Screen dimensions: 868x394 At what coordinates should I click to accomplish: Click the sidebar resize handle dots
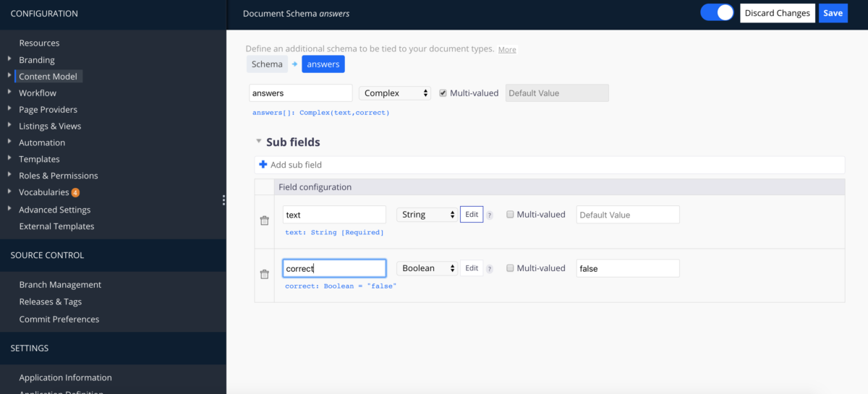coord(224,200)
